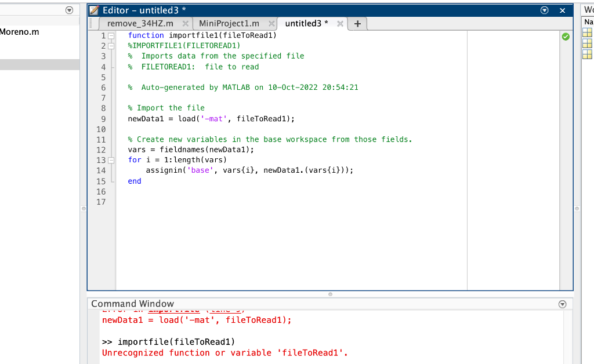Click the highlighted selected row in Current Folder

point(40,64)
